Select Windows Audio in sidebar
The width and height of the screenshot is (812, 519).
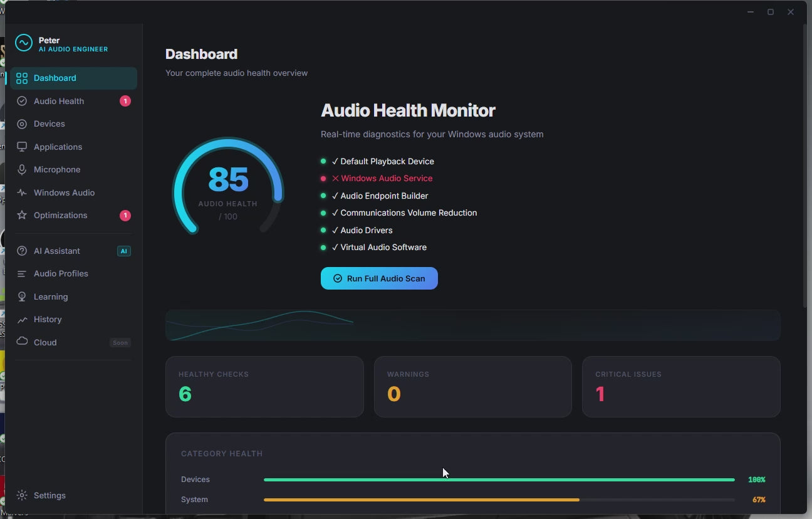tap(74, 192)
